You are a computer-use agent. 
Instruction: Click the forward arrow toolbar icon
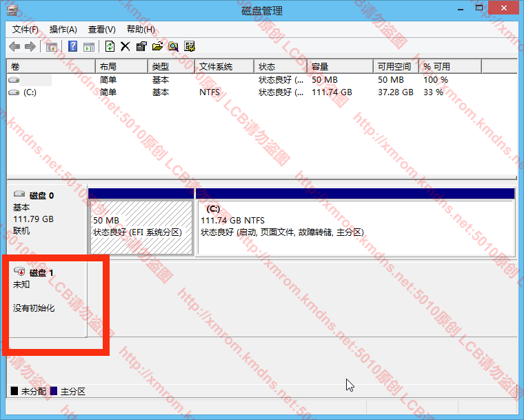coord(30,47)
